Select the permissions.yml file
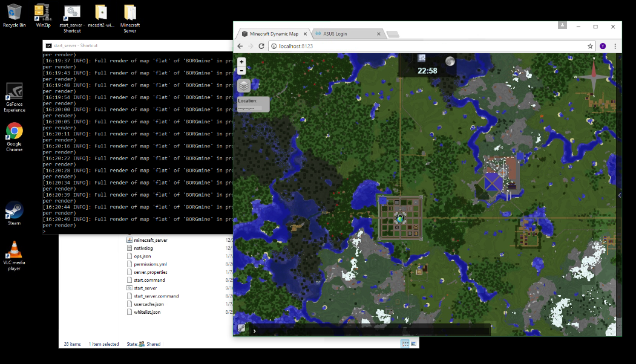 [150, 264]
